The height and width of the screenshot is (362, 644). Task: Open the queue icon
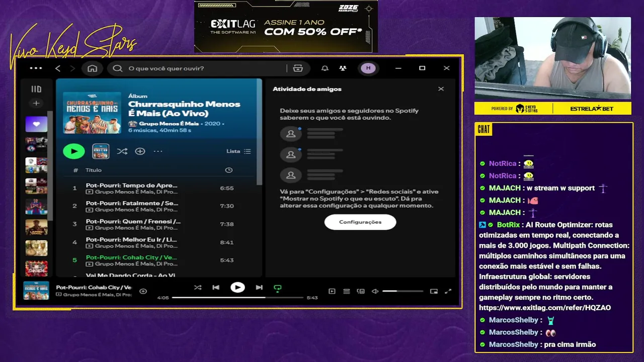click(346, 291)
